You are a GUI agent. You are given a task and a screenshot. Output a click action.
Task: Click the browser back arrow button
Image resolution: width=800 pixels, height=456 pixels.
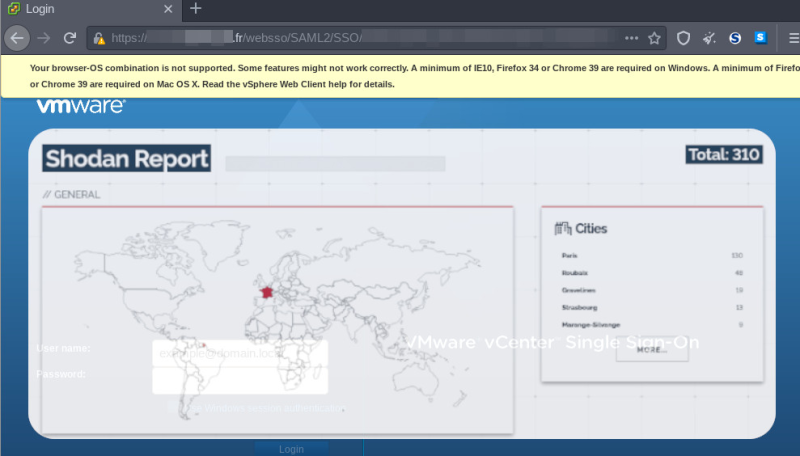click(17, 38)
